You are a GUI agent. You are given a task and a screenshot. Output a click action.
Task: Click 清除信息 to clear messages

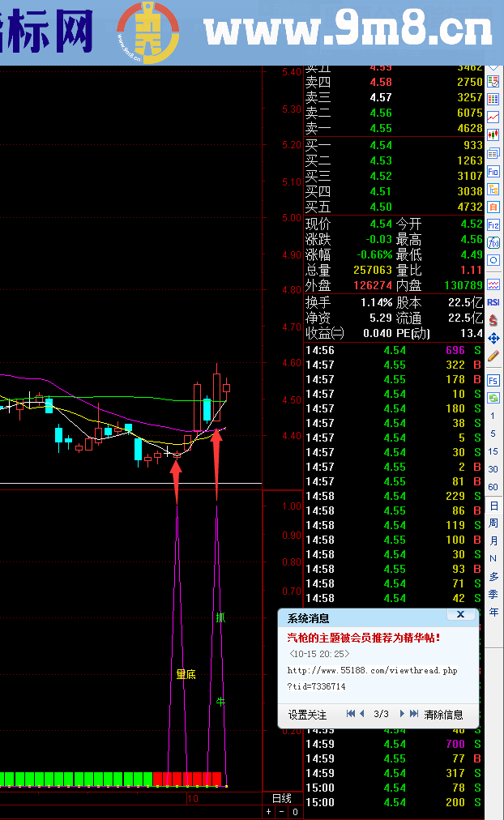pos(444,714)
